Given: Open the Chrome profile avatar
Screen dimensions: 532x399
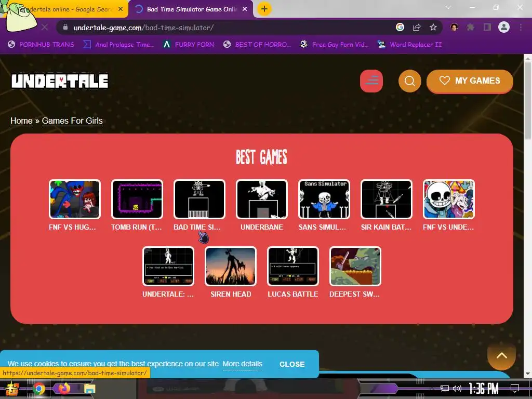Looking at the screenshot, I should click(x=504, y=27).
